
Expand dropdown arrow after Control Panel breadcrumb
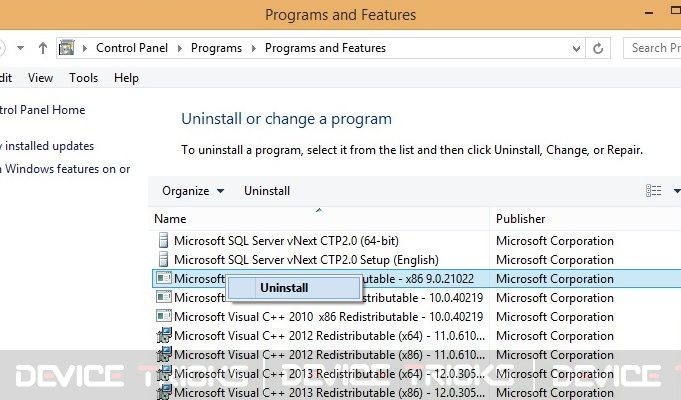coord(180,48)
